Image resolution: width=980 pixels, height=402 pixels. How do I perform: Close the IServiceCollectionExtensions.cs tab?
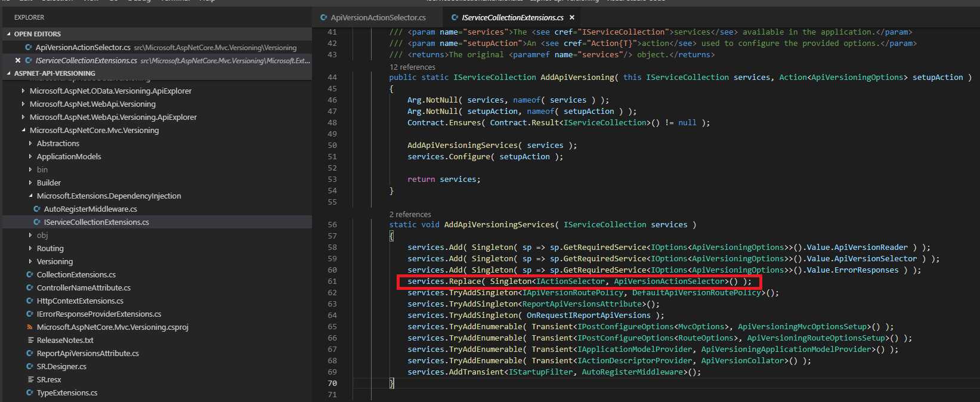tap(572, 17)
